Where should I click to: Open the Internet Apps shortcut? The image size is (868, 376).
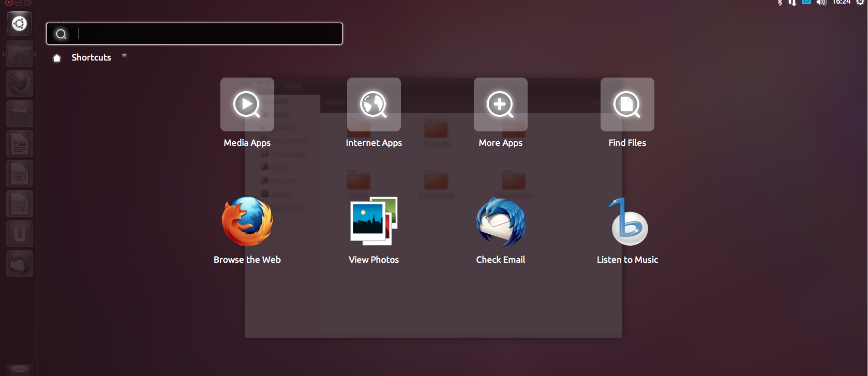373,104
